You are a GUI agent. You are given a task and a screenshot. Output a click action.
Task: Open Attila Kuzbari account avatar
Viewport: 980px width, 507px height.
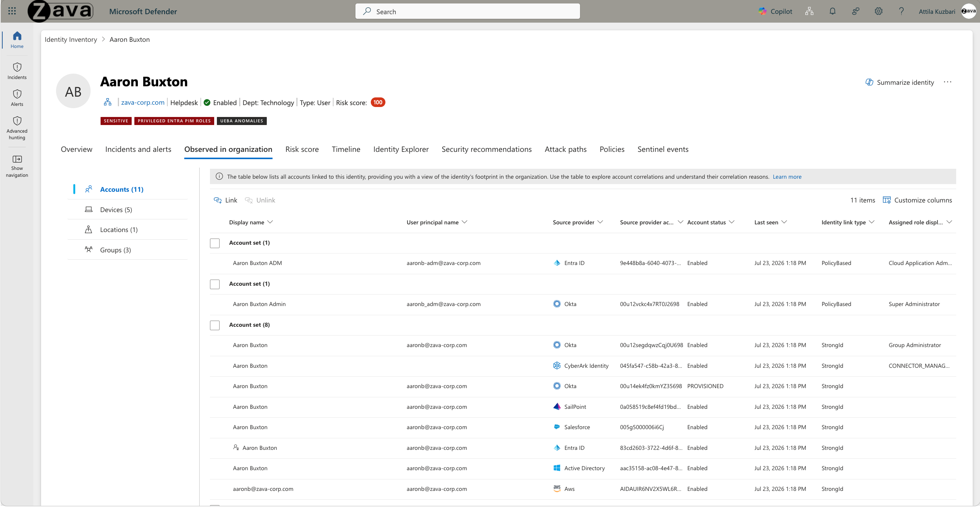tap(968, 11)
